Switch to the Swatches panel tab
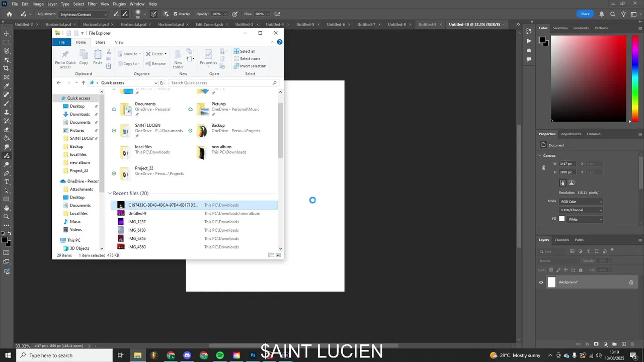Viewport: 644px width, 362px height. 560,28
